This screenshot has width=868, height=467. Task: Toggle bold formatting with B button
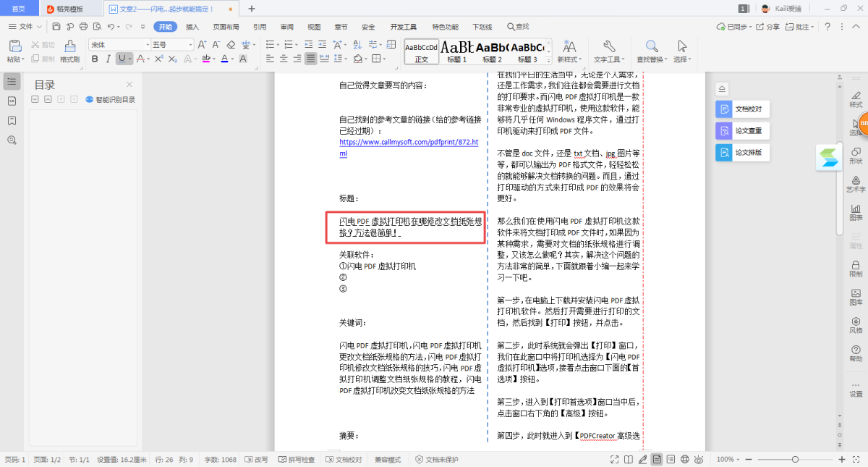point(95,59)
